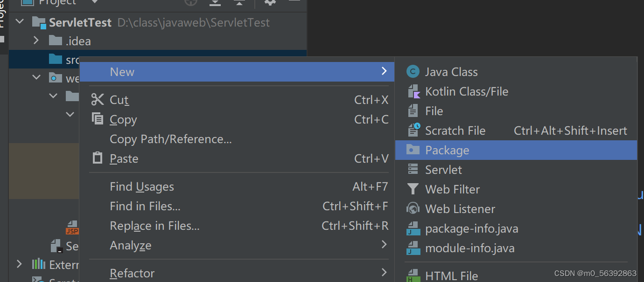Click the HTML File icon
Screen dimensions: 644x282
coord(413,275)
